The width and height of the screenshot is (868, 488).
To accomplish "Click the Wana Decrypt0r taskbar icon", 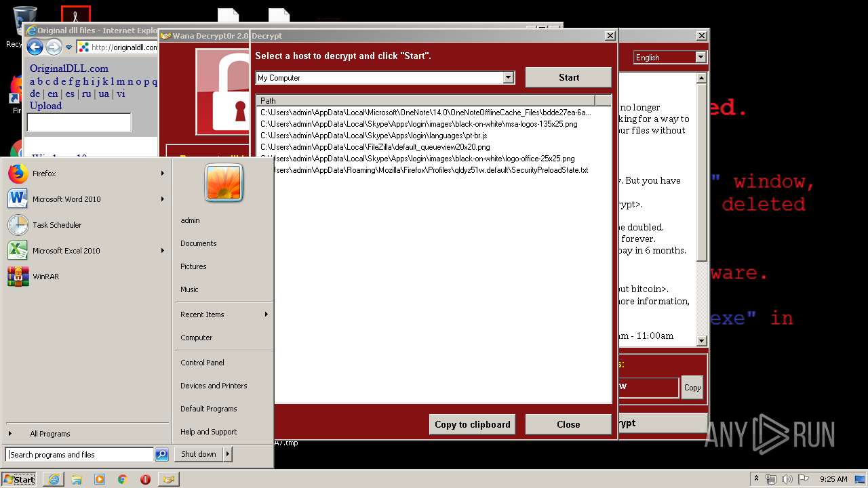I will coord(169,479).
